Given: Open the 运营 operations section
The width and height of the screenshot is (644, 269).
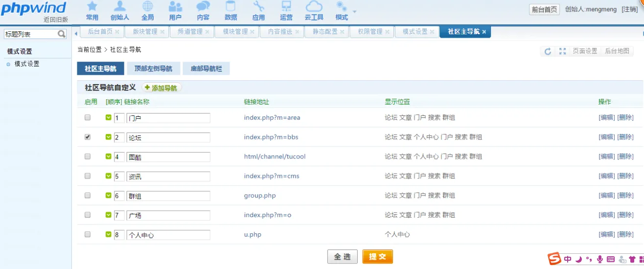Looking at the screenshot, I should tap(286, 11).
